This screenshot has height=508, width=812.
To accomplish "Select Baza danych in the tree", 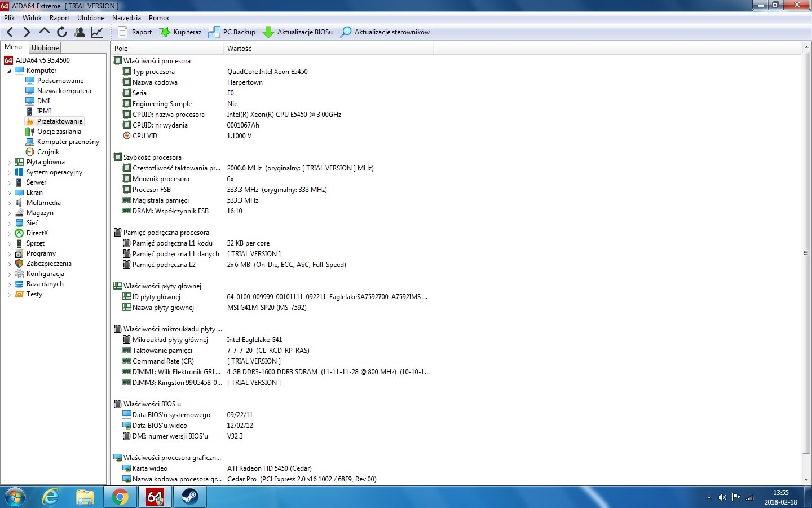I will pos(45,284).
